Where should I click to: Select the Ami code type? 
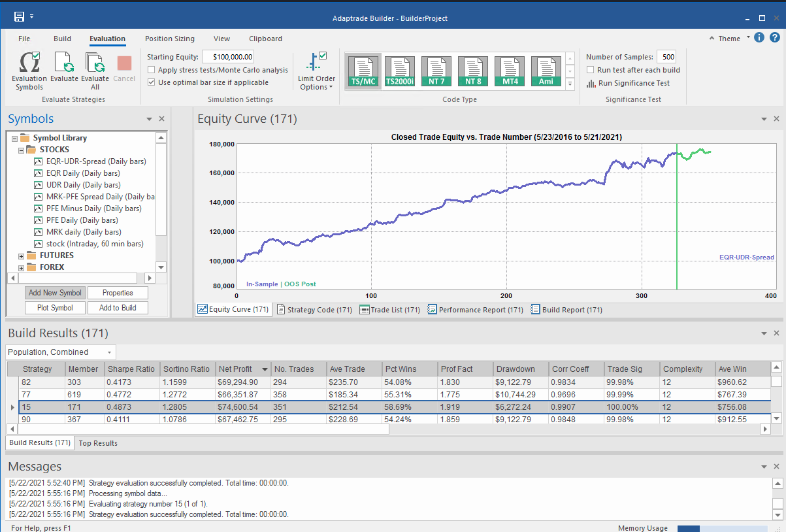pos(546,71)
